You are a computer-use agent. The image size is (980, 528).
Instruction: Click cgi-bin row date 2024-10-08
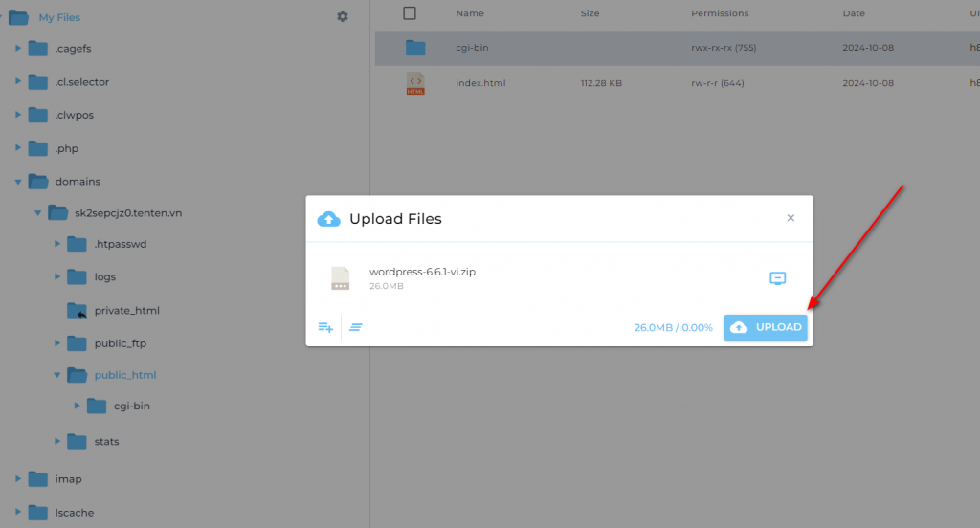click(x=868, y=48)
